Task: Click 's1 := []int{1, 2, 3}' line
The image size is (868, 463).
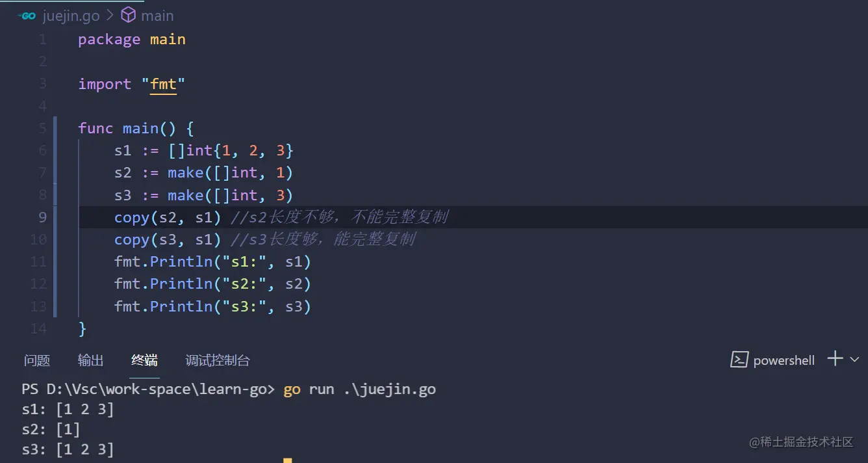Action: click(x=204, y=151)
